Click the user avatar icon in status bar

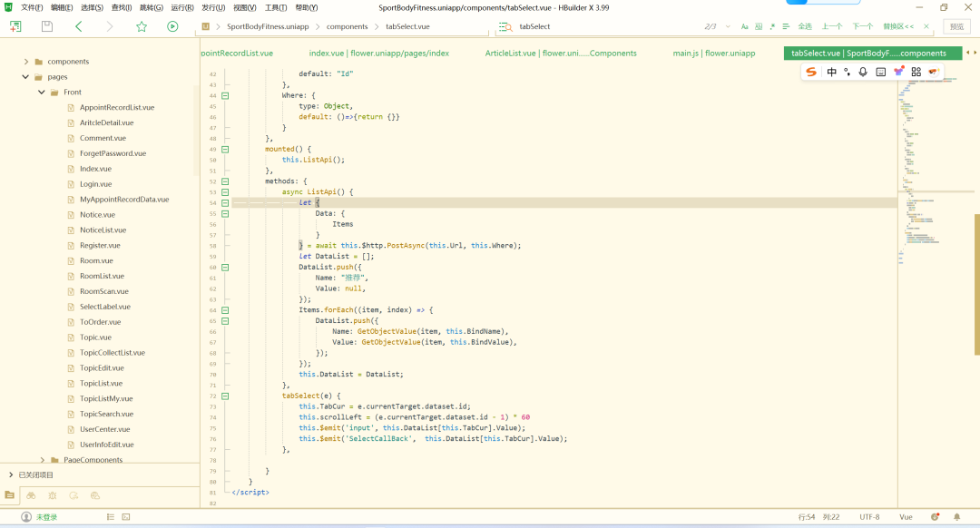(26, 517)
